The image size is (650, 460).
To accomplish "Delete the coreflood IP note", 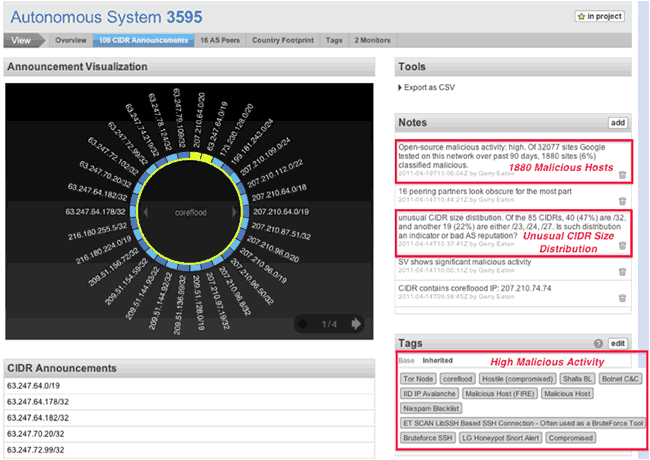I will [x=622, y=298].
